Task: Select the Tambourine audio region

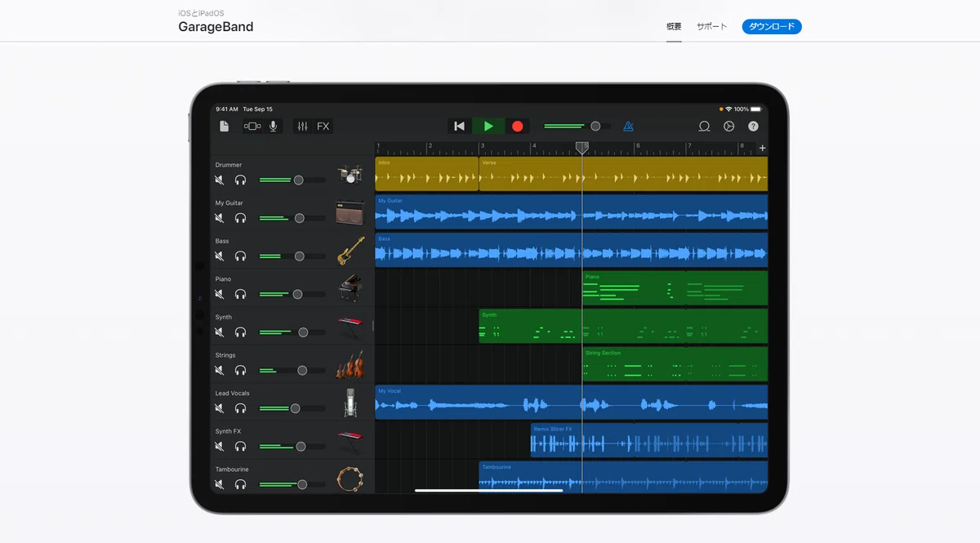Action: tap(623, 477)
